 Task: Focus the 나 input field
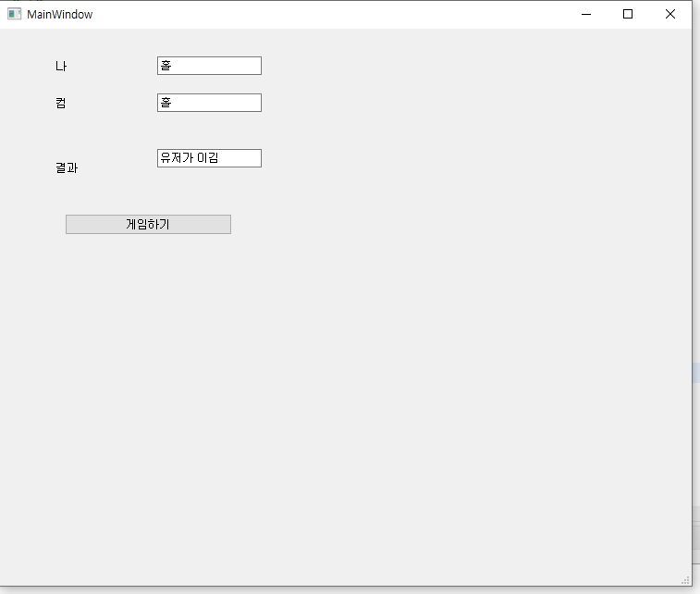pos(209,66)
